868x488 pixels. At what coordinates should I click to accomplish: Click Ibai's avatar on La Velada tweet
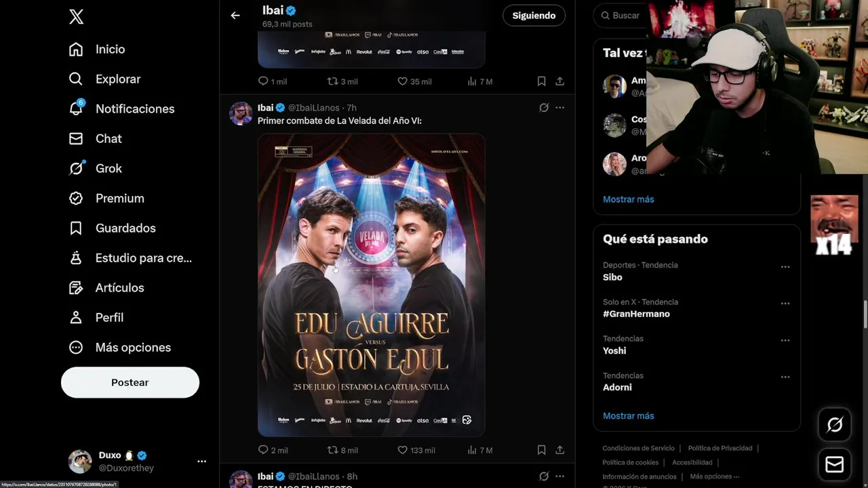241,113
